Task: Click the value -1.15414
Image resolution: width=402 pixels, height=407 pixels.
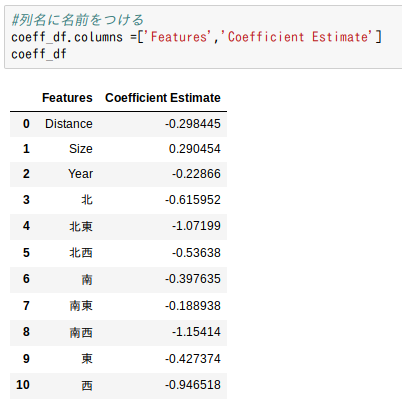Action: pyautogui.click(x=196, y=332)
